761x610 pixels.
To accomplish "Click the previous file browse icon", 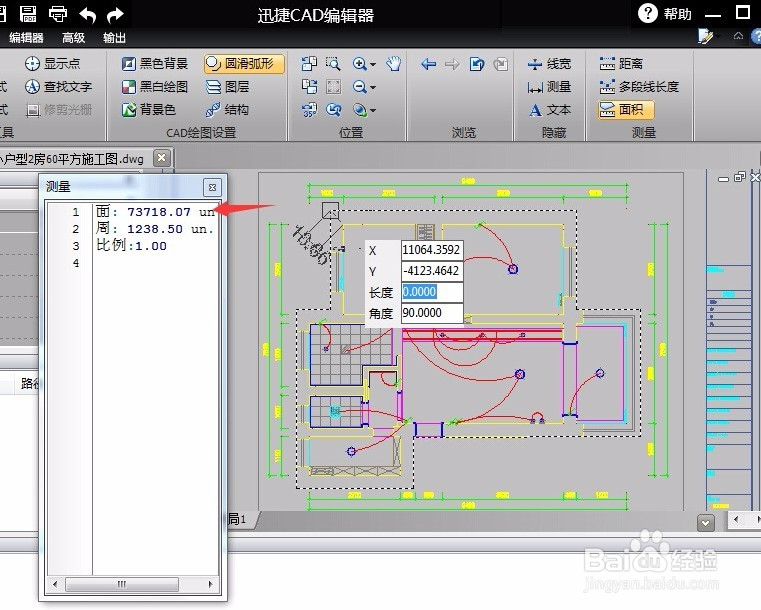I will pyautogui.click(x=477, y=64).
